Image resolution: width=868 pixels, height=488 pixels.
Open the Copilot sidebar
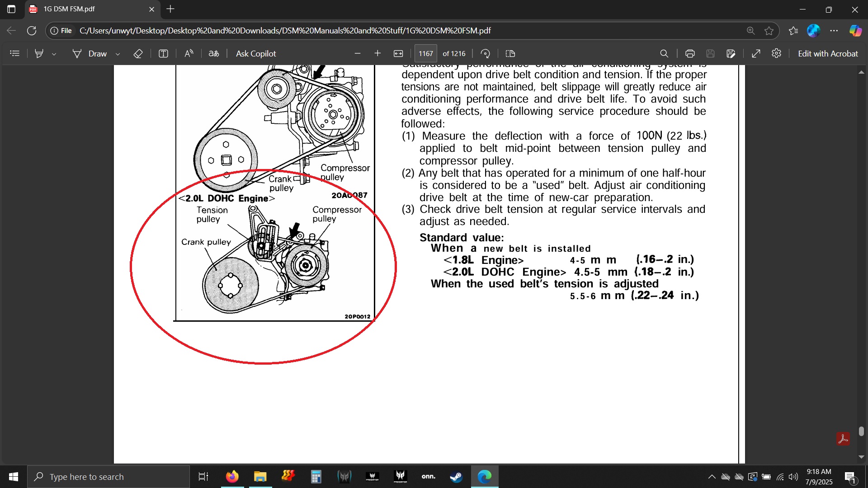point(855,31)
